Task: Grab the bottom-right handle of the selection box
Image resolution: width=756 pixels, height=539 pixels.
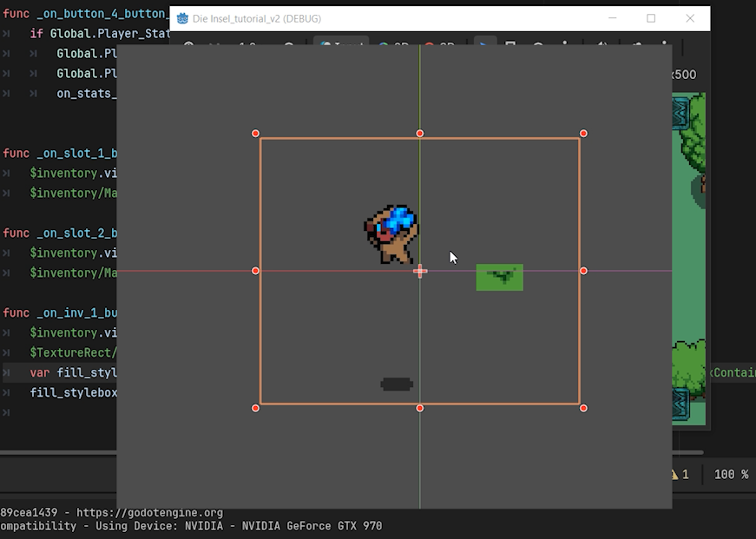Action: click(583, 408)
